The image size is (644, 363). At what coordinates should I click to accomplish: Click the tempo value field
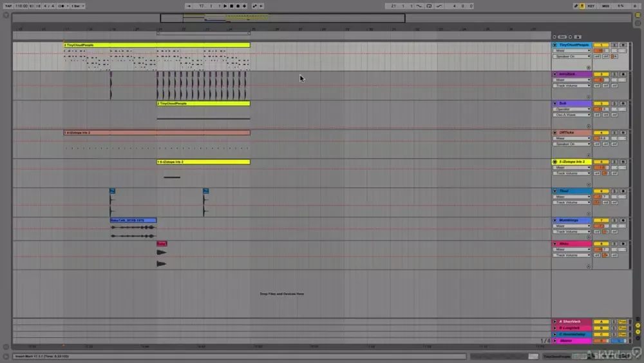[x=21, y=6]
